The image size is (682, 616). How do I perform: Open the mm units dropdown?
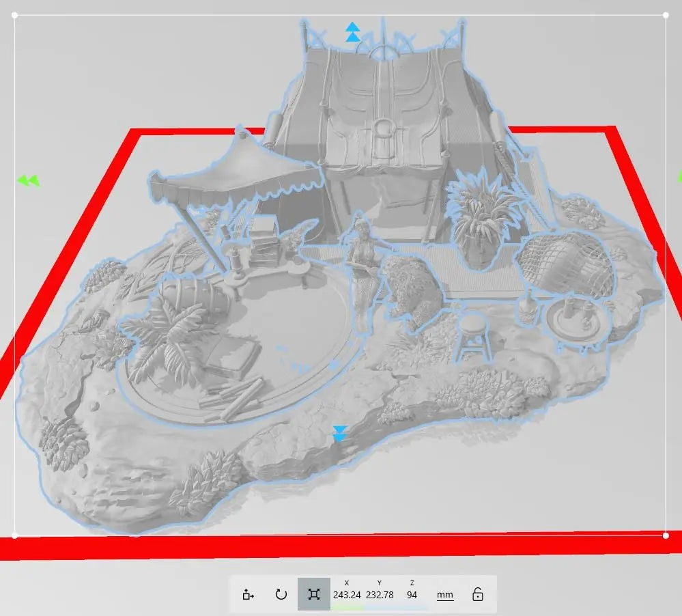[x=444, y=595]
